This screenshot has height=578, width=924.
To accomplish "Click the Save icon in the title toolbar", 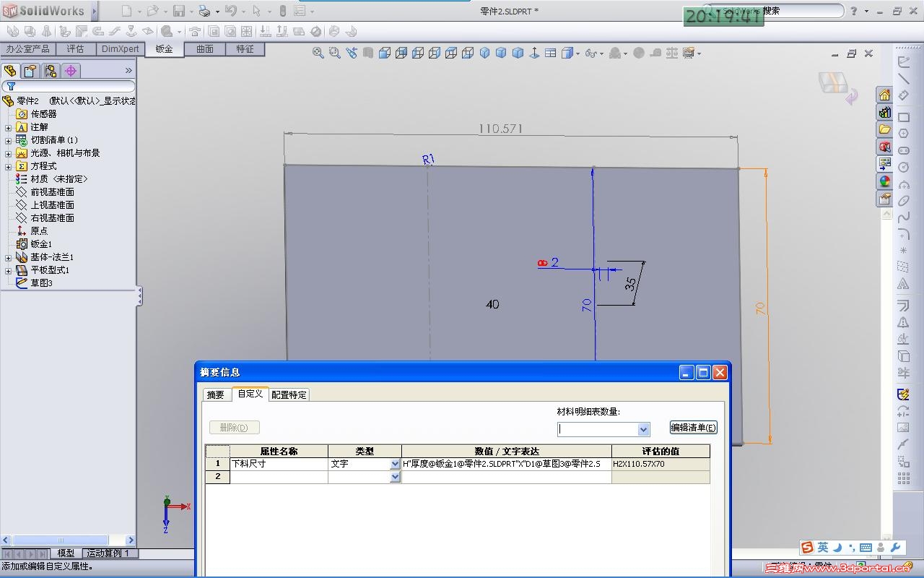I will (178, 11).
